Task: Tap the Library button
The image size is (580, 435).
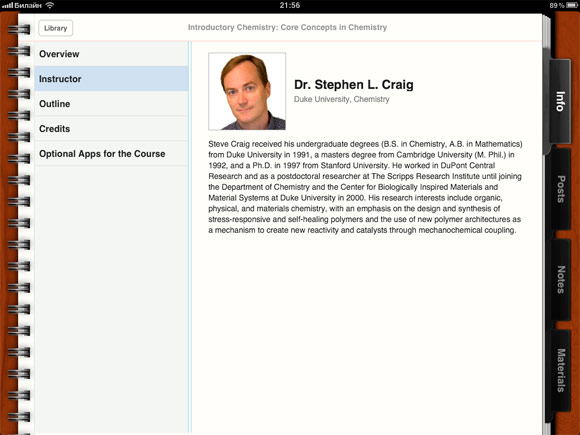Action: point(55,28)
